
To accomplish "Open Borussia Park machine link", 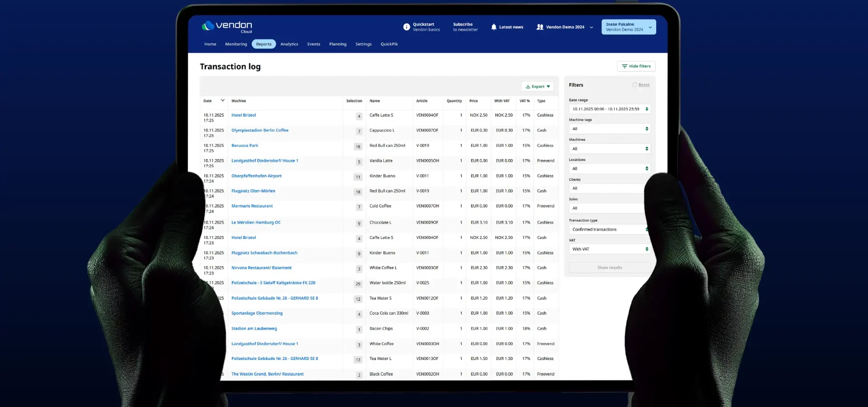I will (245, 146).
